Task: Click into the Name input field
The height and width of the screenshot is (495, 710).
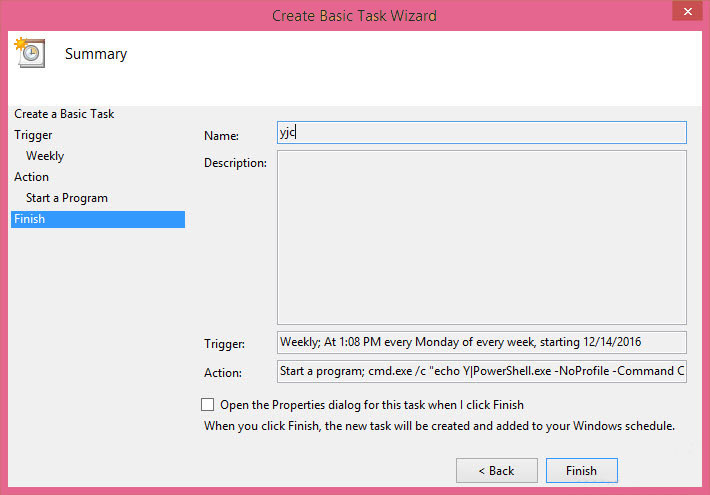Action: pyautogui.click(x=482, y=133)
